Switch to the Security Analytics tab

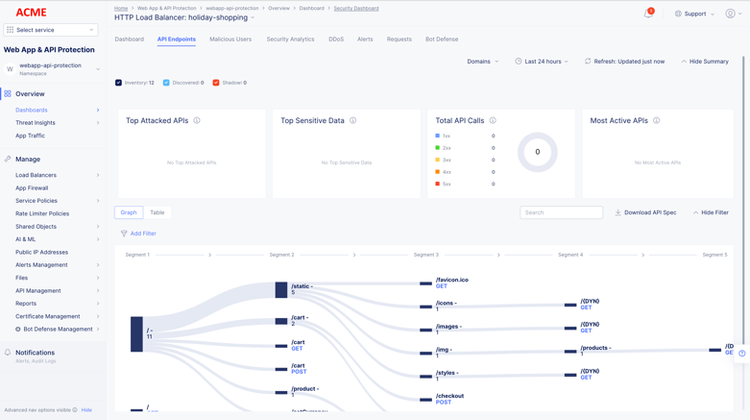[x=290, y=39]
